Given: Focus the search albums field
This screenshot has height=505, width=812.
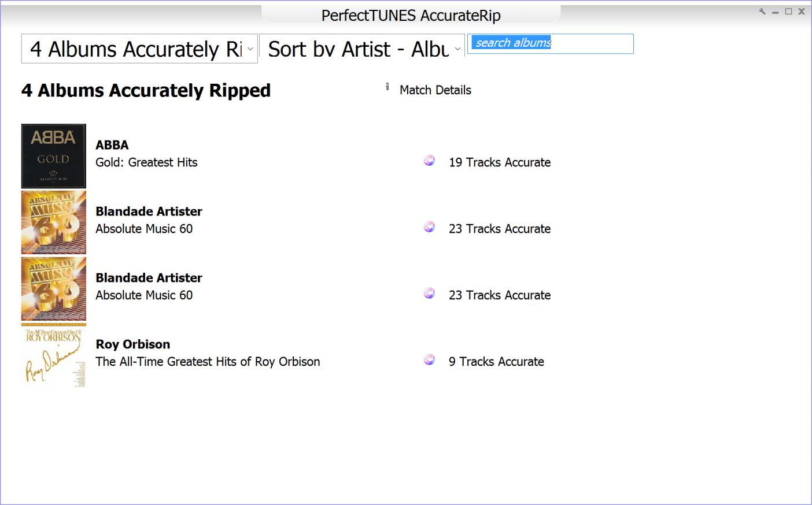Looking at the screenshot, I should [x=550, y=43].
